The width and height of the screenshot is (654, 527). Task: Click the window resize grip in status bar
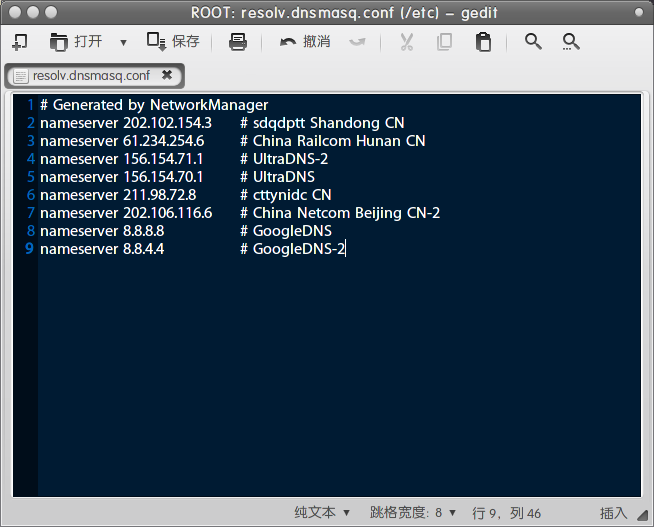click(x=643, y=515)
